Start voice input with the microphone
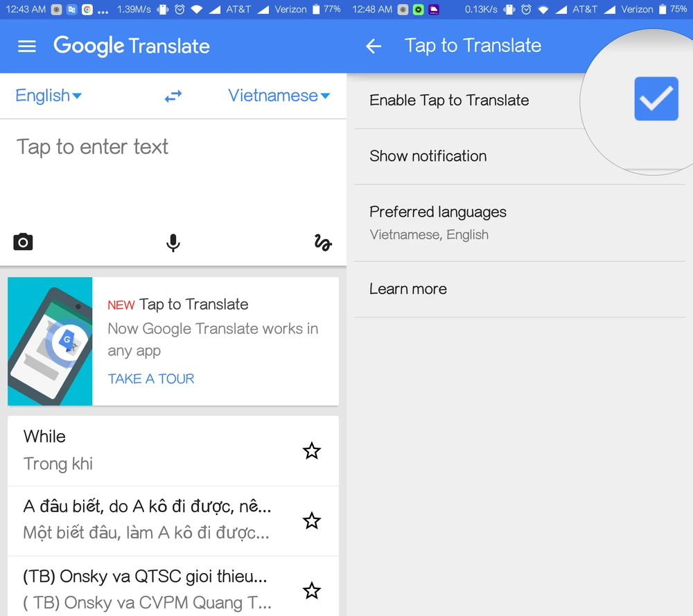 click(x=173, y=243)
